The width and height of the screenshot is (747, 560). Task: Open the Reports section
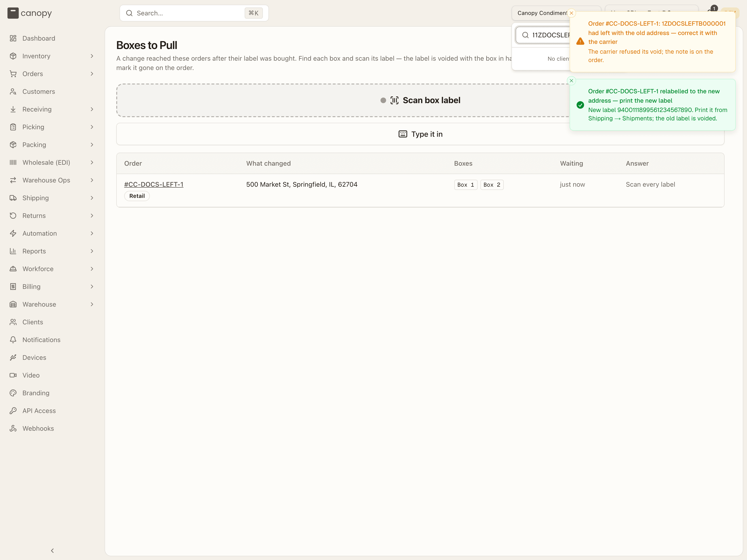(52, 251)
